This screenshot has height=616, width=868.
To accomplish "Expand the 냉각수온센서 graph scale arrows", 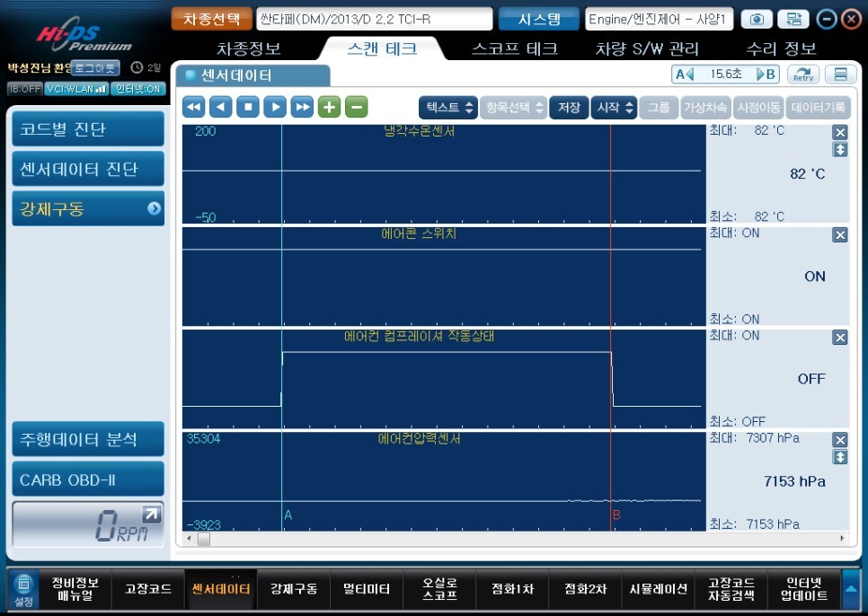I will point(840,149).
